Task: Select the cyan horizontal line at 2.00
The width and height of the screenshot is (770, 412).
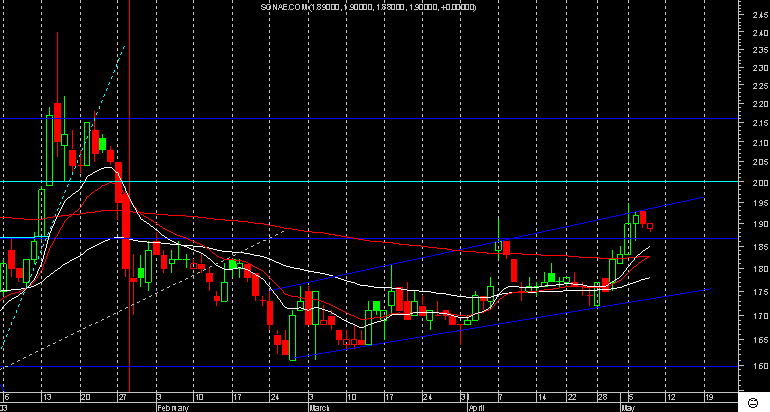Action: pos(369,182)
